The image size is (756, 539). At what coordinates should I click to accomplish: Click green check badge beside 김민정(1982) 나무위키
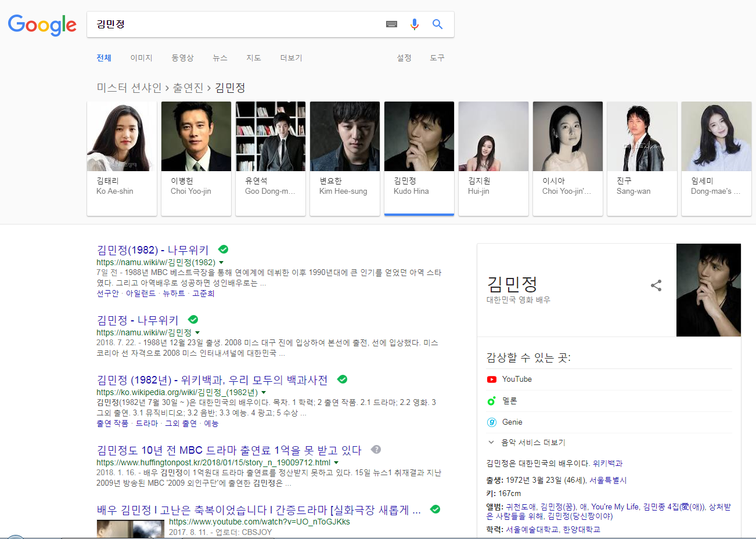224,249
